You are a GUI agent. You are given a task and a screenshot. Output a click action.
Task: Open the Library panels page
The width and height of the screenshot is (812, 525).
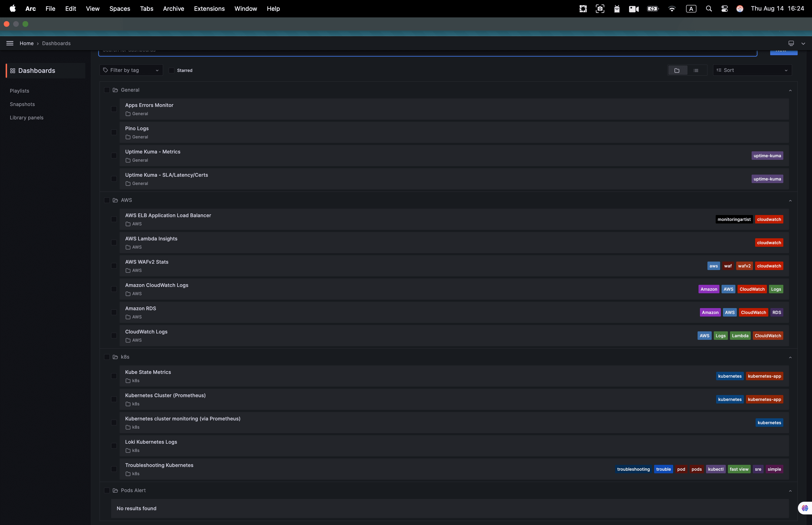coord(27,117)
